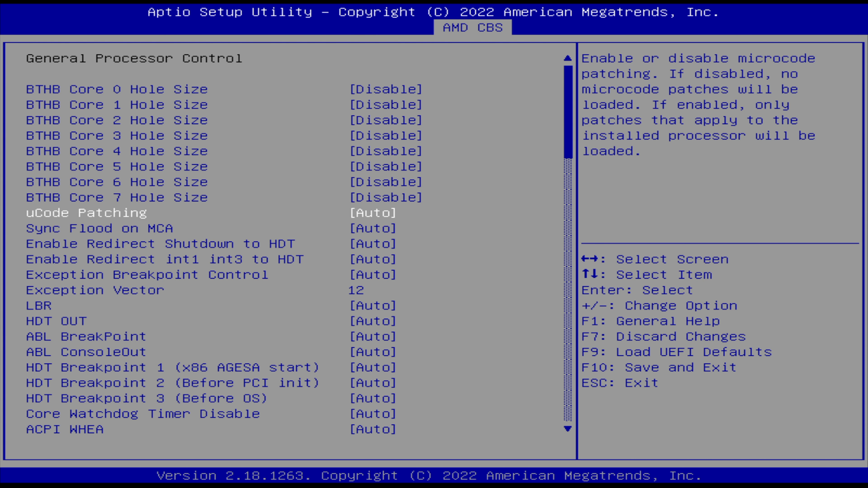Click the Version 2.18.1263 footer text
This screenshot has height=488, width=868.
429,476
